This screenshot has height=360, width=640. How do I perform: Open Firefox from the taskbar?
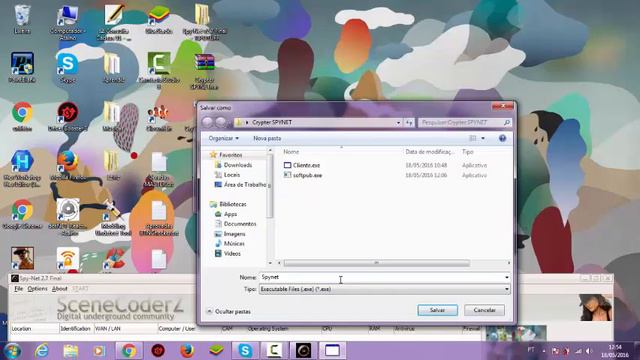[187, 351]
